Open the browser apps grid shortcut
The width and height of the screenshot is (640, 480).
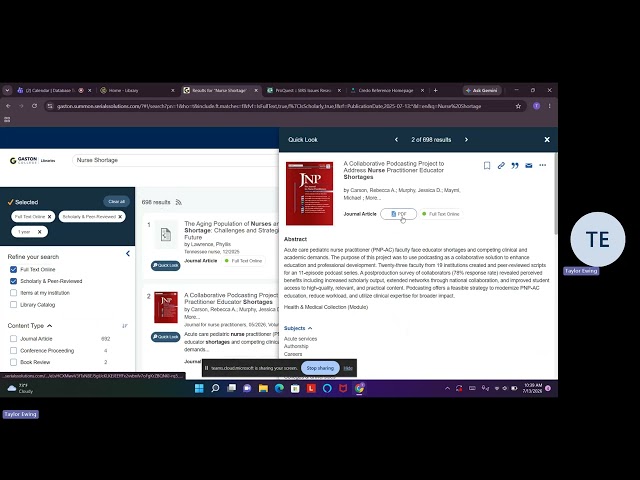click(7, 120)
